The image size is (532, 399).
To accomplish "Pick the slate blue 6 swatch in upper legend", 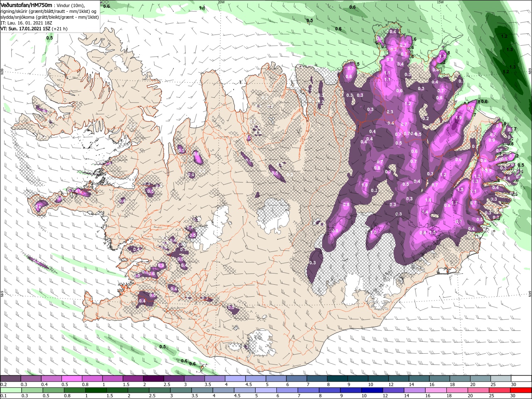I will (x=296, y=379).
